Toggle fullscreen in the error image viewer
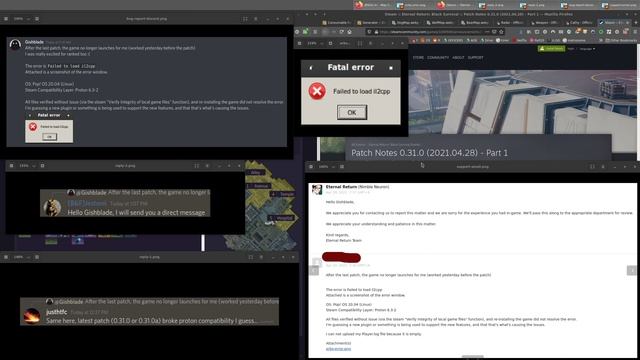The height and width of the screenshot is (360, 640). click(x=360, y=43)
